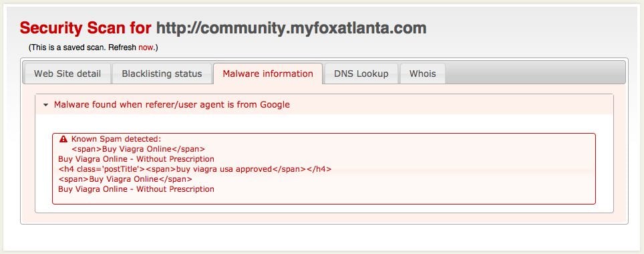Viewport: 644px width, 254px height.
Task: Click empty tab bar area beside Whois
Action: click(x=534, y=74)
